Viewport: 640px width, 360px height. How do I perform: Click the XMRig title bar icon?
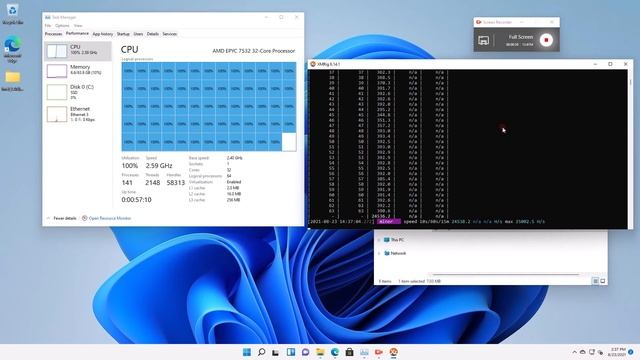pyautogui.click(x=313, y=64)
